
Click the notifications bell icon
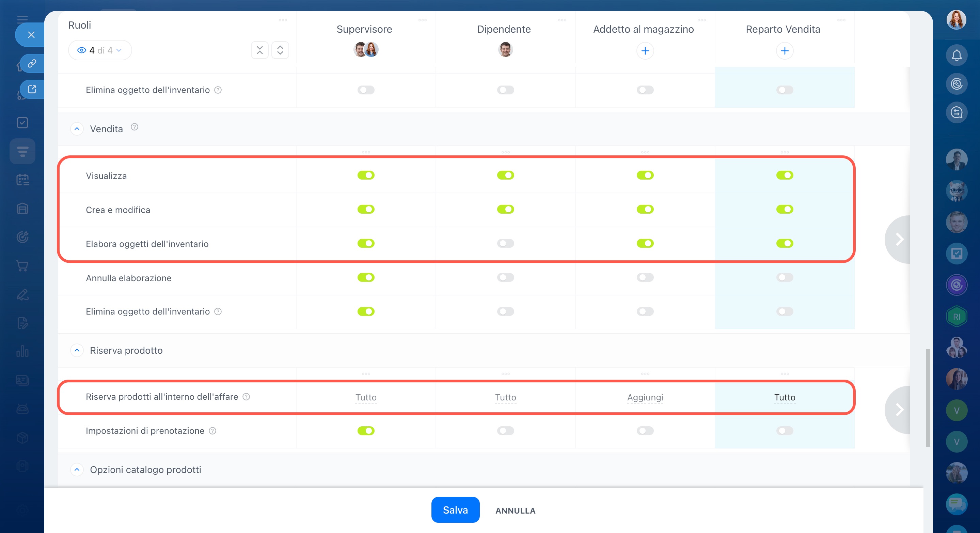click(x=956, y=56)
